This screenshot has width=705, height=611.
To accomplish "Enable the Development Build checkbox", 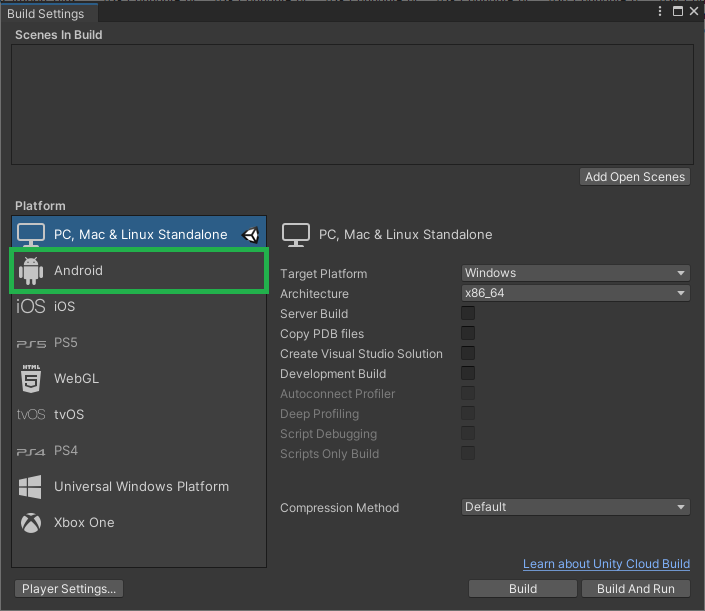I will pyautogui.click(x=468, y=373).
